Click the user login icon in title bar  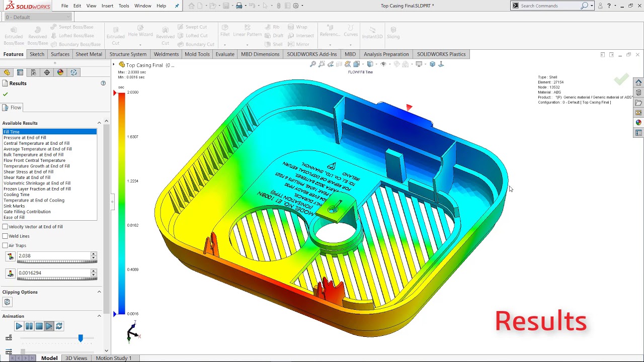tap(600, 6)
